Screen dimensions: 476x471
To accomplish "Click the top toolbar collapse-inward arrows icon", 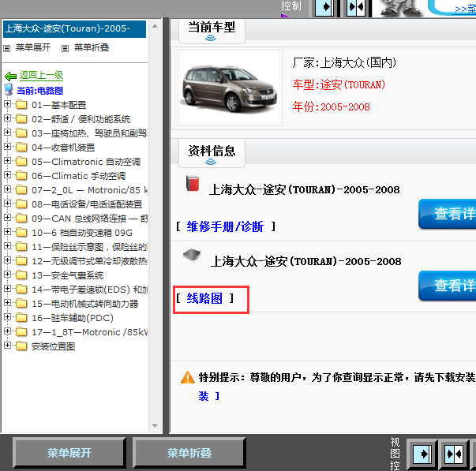I will (x=356, y=7).
